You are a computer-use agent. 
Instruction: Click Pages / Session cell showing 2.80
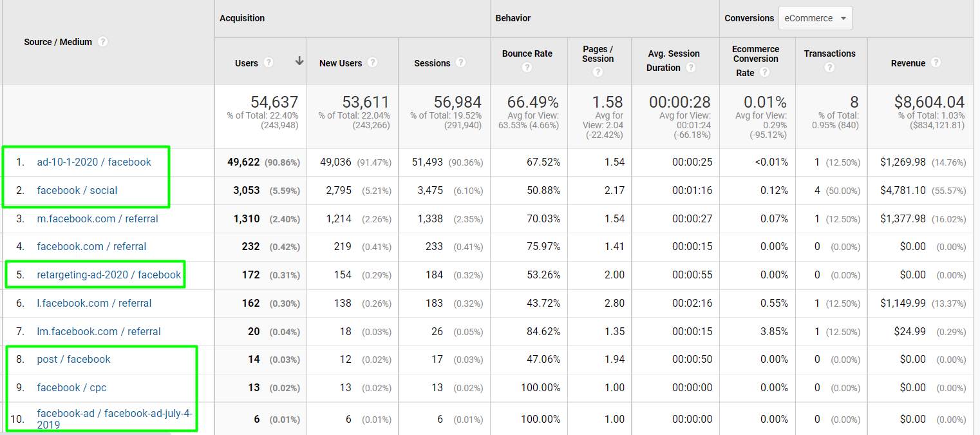coord(615,303)
